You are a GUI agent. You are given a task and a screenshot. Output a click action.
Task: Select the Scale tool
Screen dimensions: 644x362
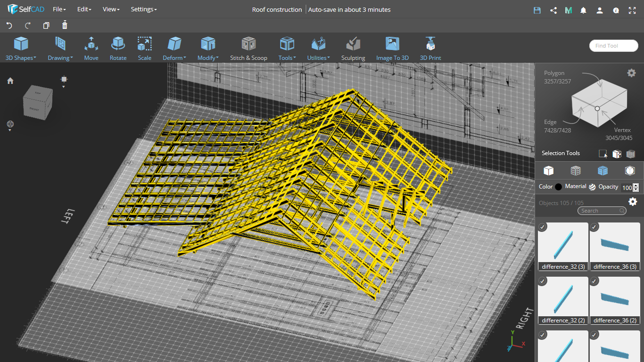click(145, 49)
